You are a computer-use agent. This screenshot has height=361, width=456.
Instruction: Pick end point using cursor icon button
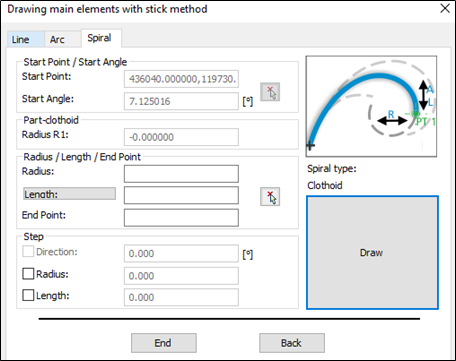point(270,197)
